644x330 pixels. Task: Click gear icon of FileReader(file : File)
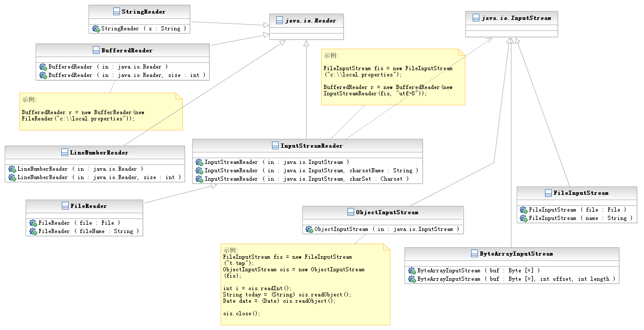(x=33, y=223)
